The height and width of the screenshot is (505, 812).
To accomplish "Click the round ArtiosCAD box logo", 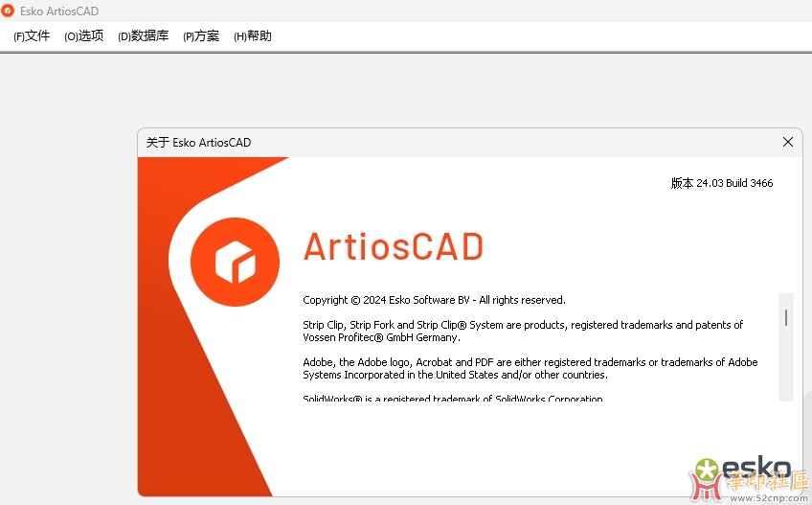I will click(235, 262).
